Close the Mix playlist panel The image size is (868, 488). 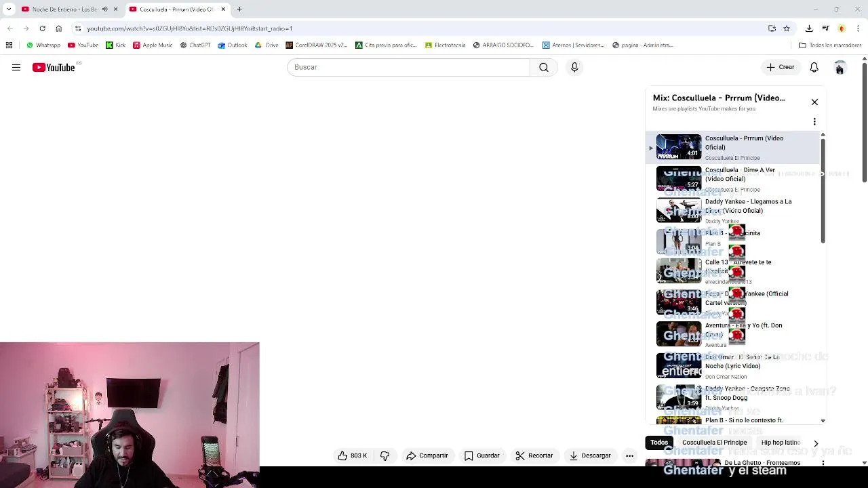pos(814,102)
